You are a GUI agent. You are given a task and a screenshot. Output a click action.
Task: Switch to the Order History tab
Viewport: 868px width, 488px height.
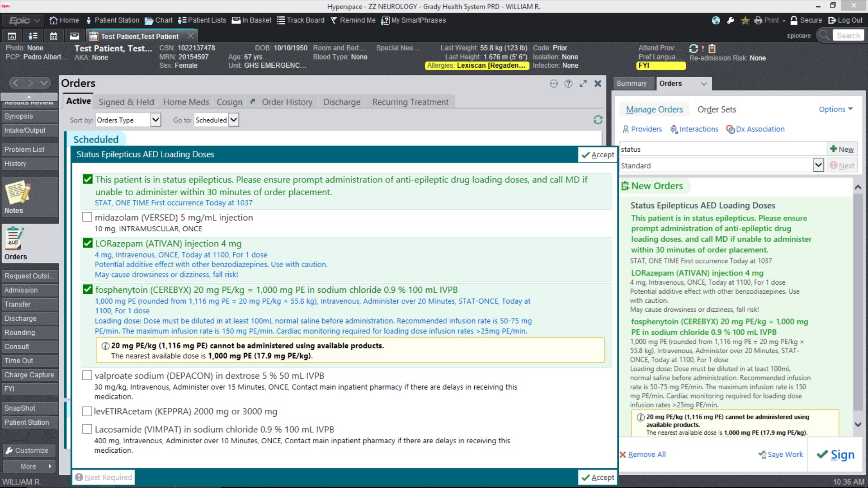[287, 102]
